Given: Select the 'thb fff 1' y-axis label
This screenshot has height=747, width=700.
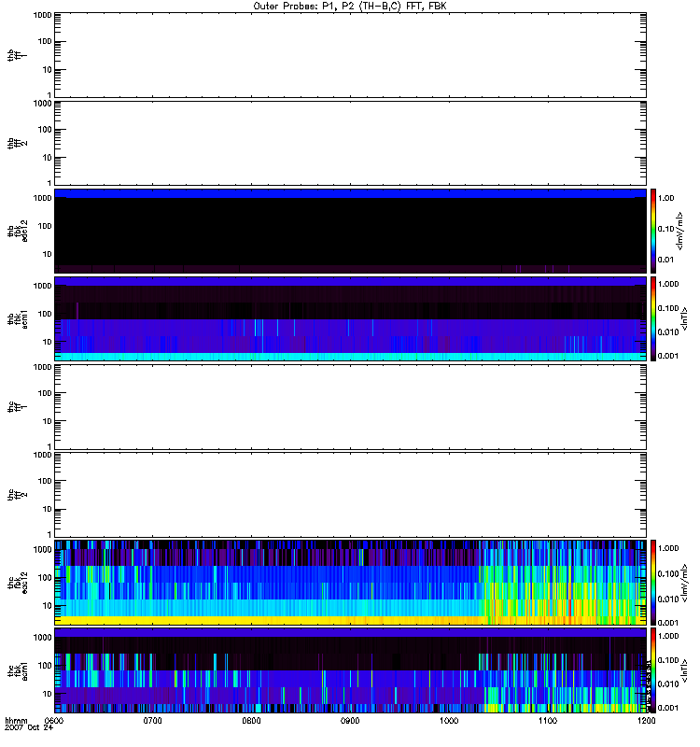Looking at the screenshot, I should click(17, 55).
